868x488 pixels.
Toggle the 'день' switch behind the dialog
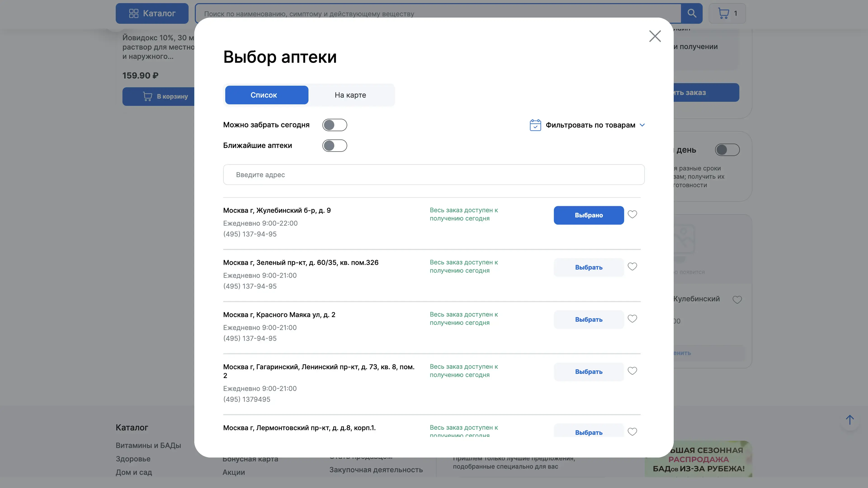pyautogui.click(x=727, y=150)
